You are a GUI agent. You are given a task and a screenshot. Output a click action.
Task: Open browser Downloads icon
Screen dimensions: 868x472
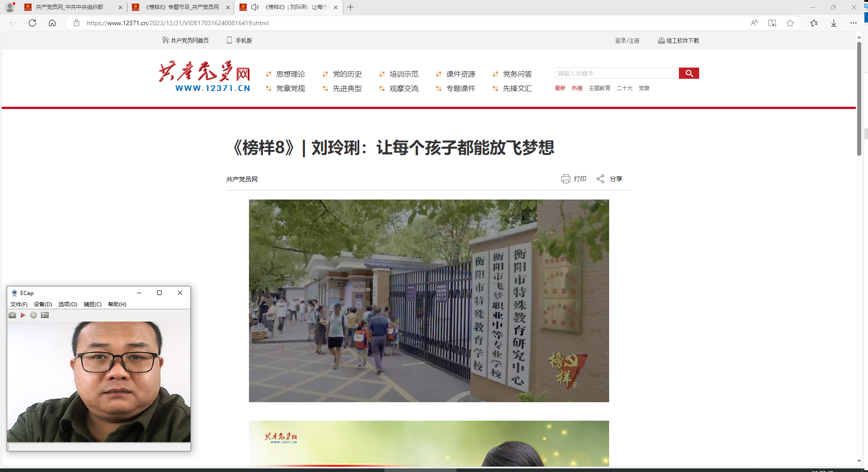click(834, 23)
